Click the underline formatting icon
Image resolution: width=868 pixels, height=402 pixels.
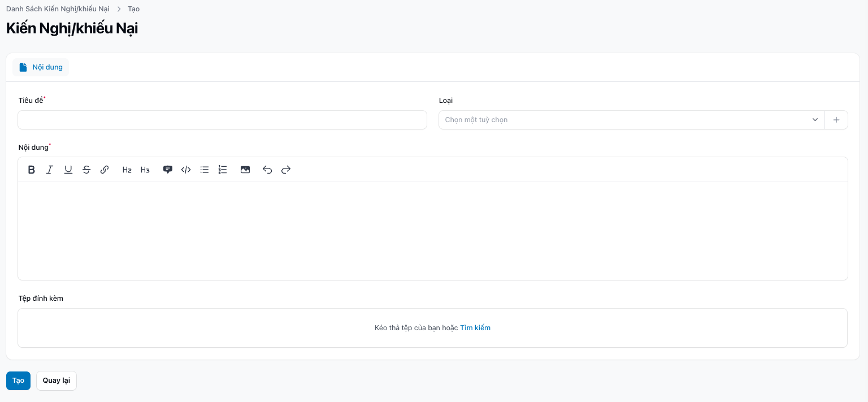68,170
